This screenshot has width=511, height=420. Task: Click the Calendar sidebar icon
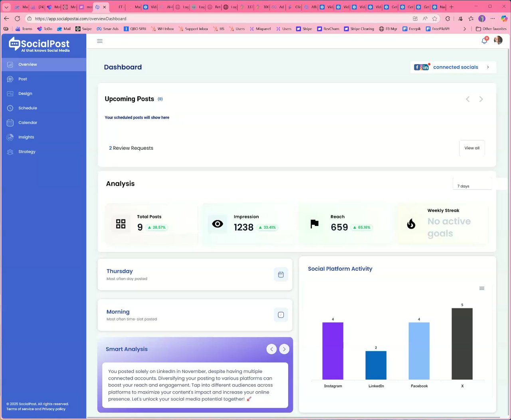(x=10, y=123)
